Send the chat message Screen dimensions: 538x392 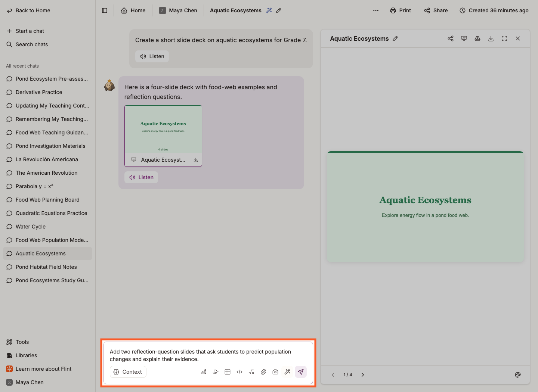tap(301, 372)
